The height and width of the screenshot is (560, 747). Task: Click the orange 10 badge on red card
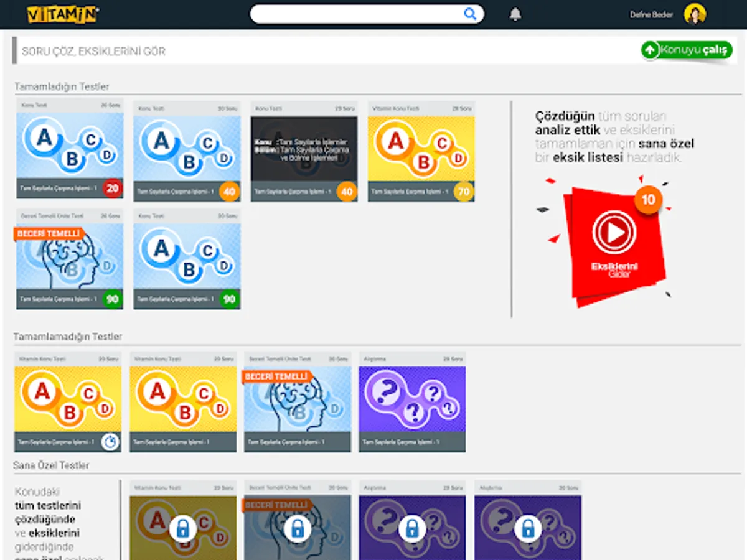pyautogui.click(x=649, y=200)
